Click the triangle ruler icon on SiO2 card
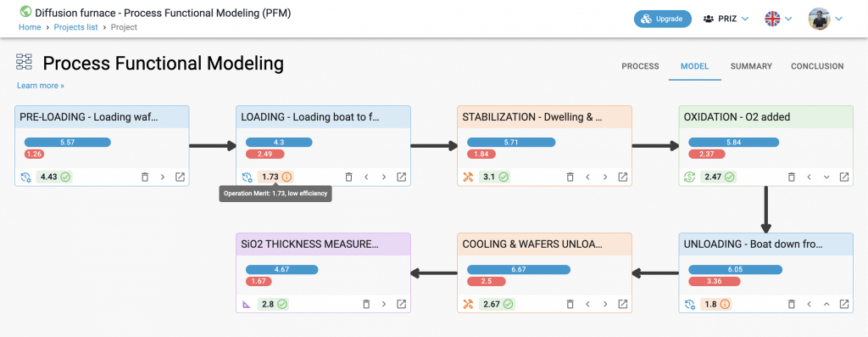Viewport: 868px width, 337px height. pos(247,304)
